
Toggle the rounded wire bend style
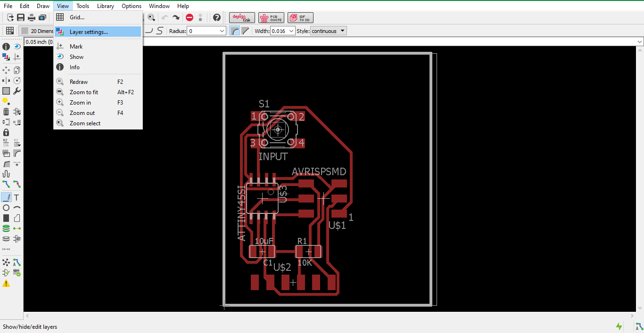pos(234,31)
